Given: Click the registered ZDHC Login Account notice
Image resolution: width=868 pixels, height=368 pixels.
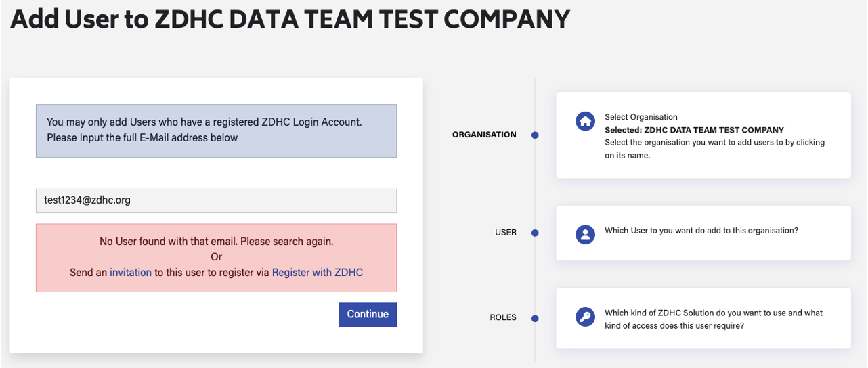Looking at the screenshot, I should 216,130.
